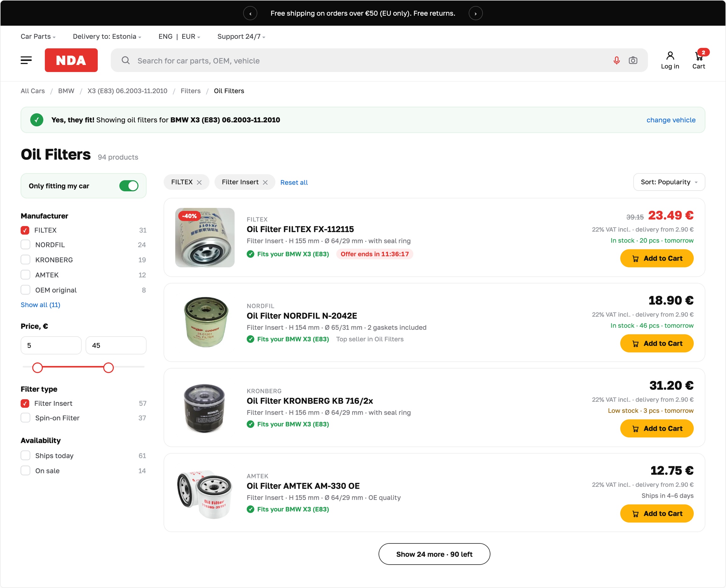Image resolution: width=726 pixels, height=588 pixels.
Task: Click the -40% discount badge
Action: pos(189,216)
